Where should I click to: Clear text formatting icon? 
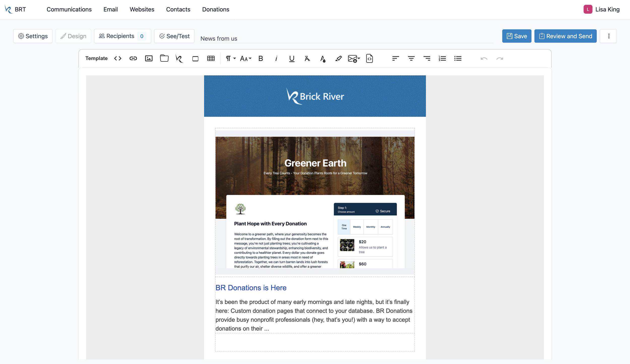coord(307,58)
